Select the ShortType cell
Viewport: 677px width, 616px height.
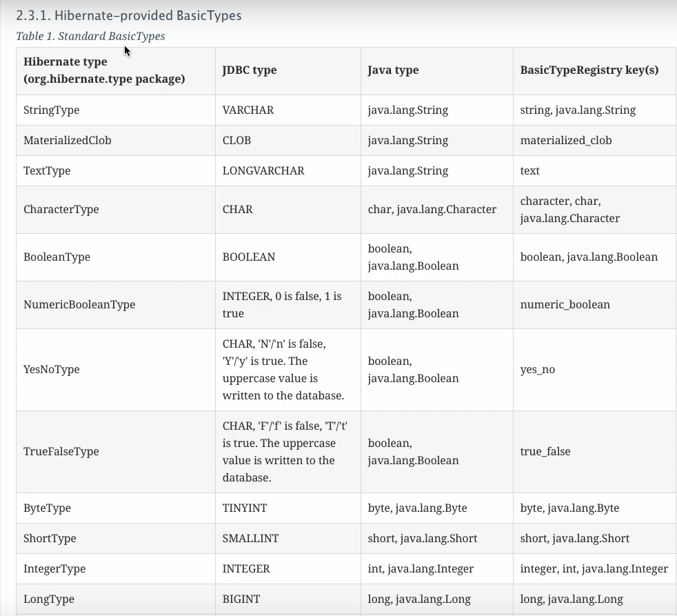click(116, 538)
